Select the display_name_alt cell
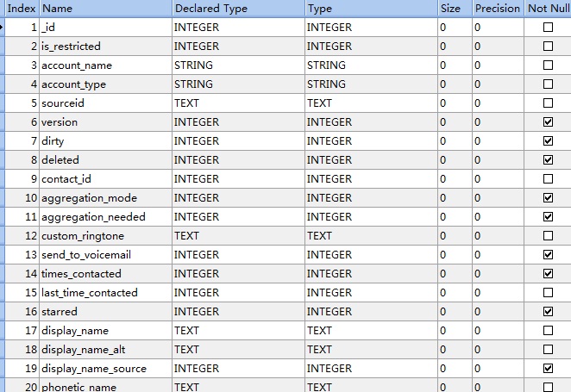This screenshot has width=571, height=392. pyautogui.click(x=105, y=350)
